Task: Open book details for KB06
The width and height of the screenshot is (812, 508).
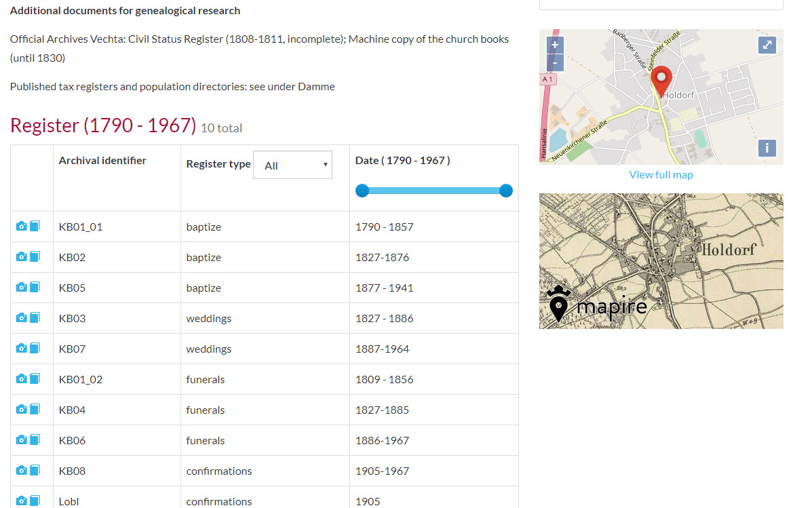Action: click(x=35, y=439)
